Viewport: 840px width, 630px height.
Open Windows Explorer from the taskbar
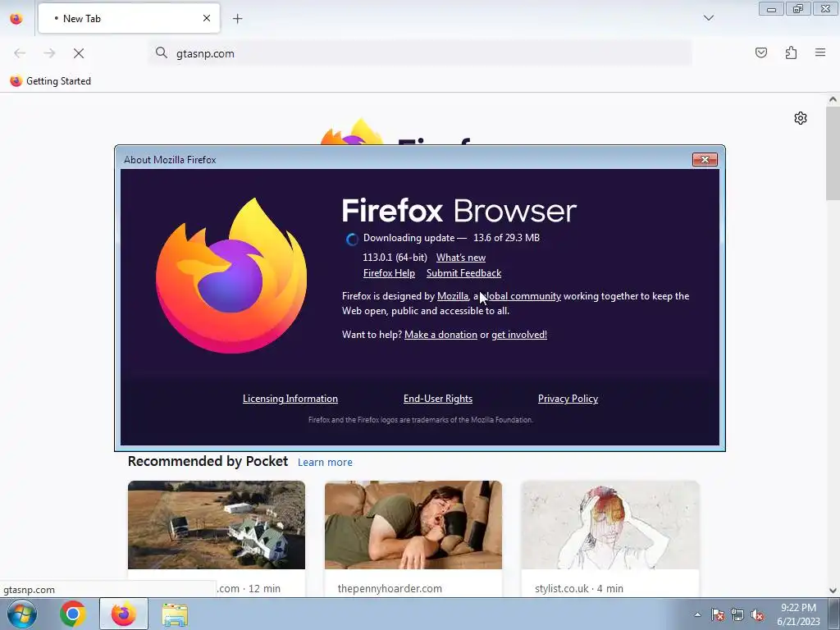point(175,614)
